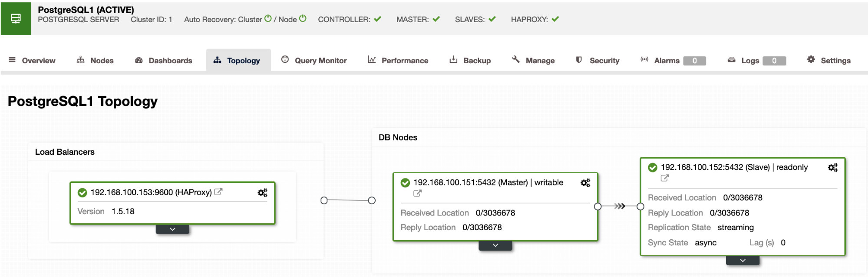The image size is (868, 277).
Task: Click HAProxy version value 1.5.18
Action: (x=123, y=212)
